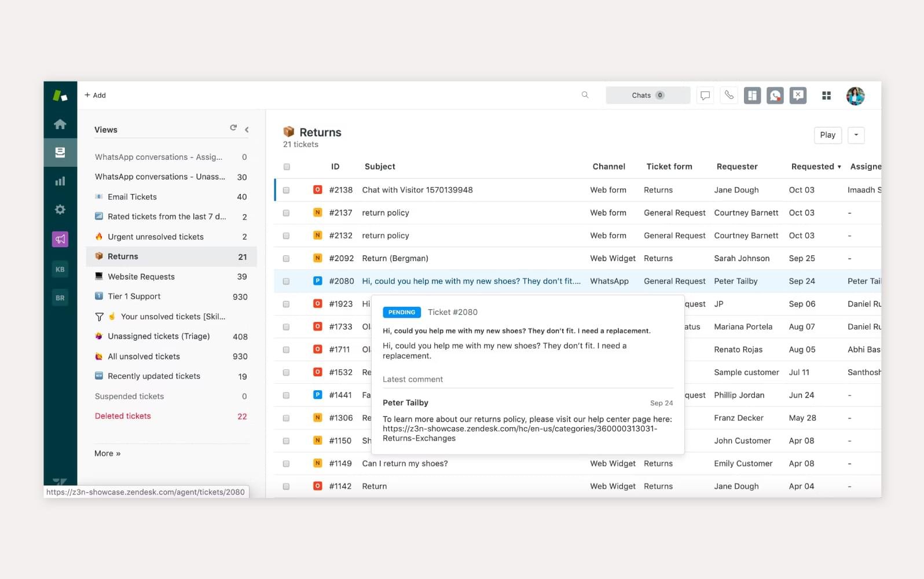This screenshot has width=924, height=579.
Task: Check the box for ticket #1142
Action: (286, 486)
